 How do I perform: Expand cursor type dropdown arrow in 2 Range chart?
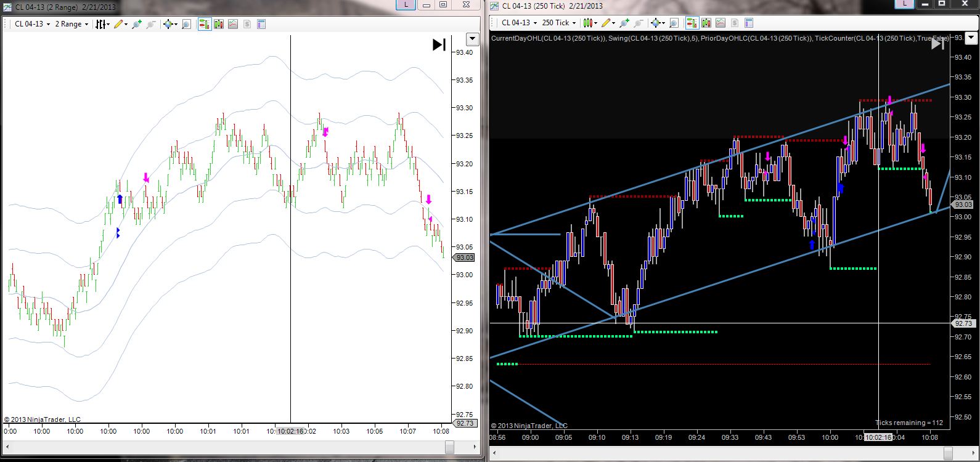point(175,25)
